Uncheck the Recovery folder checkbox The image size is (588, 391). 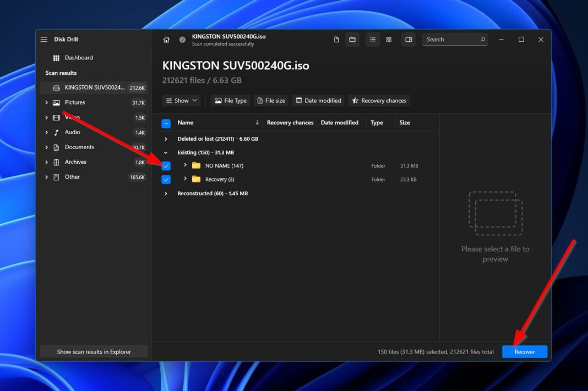(x=166, y=179)
